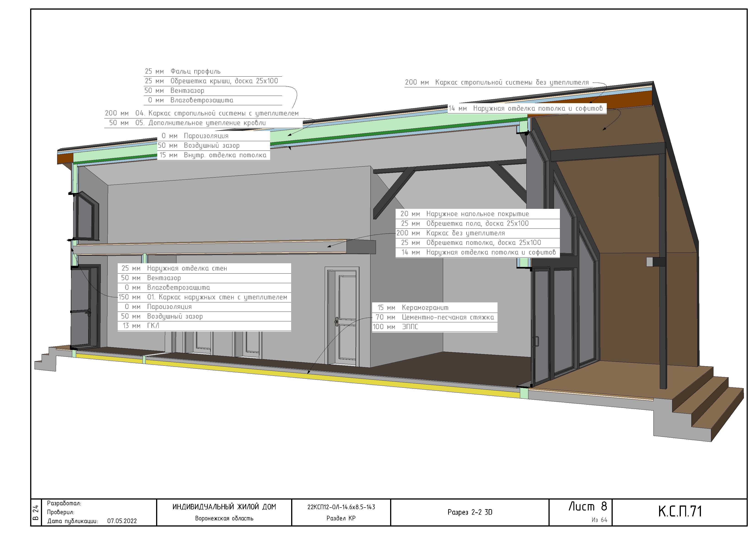
Task: Click ceiling 'Пароизоляция' 0 мм label
Action: click(206, 136)
